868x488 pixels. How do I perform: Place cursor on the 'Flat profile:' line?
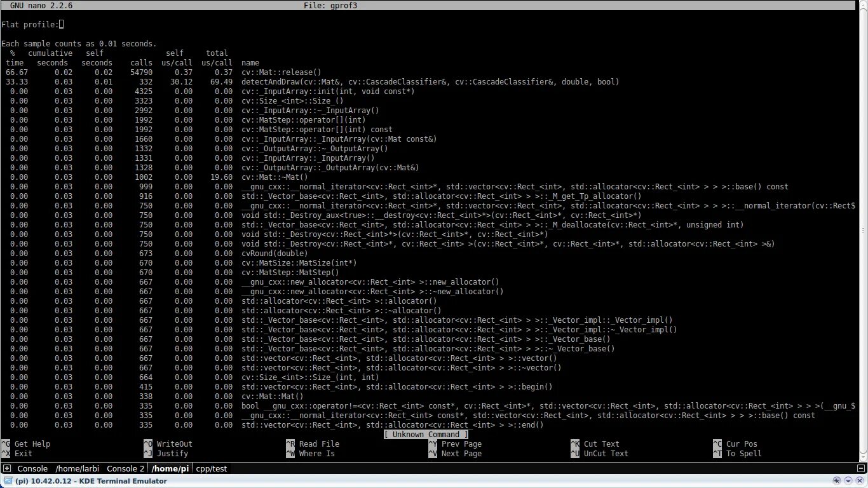[30, 25]
